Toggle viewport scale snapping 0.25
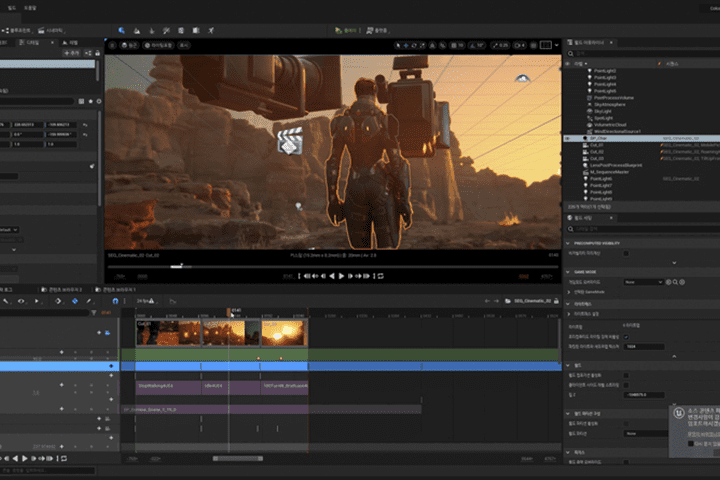 coord(501,45)
